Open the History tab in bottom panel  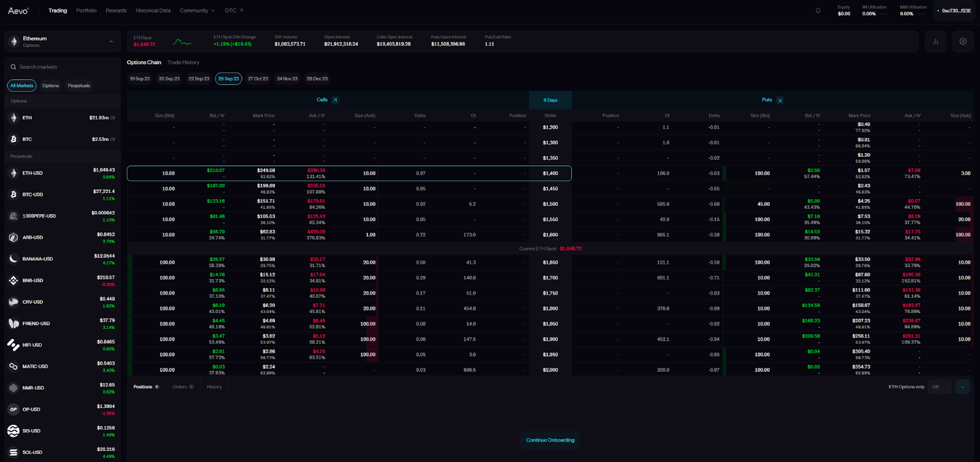214,387
